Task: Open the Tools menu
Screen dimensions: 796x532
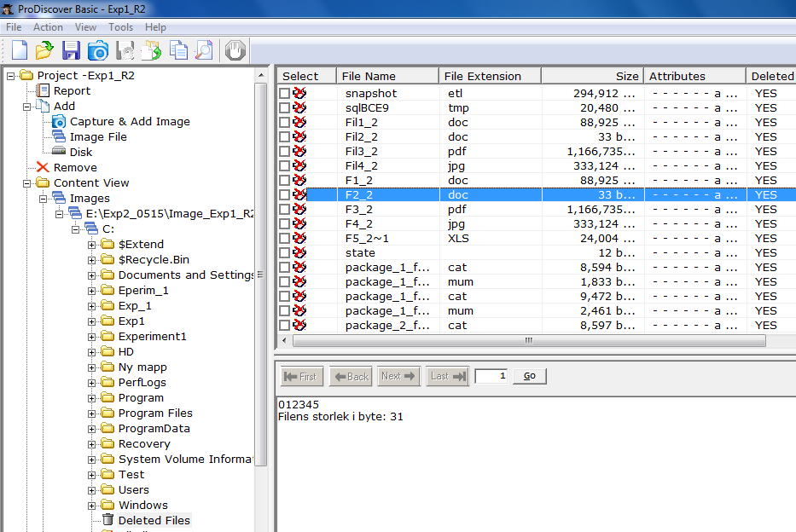Action: pos(120,27)
